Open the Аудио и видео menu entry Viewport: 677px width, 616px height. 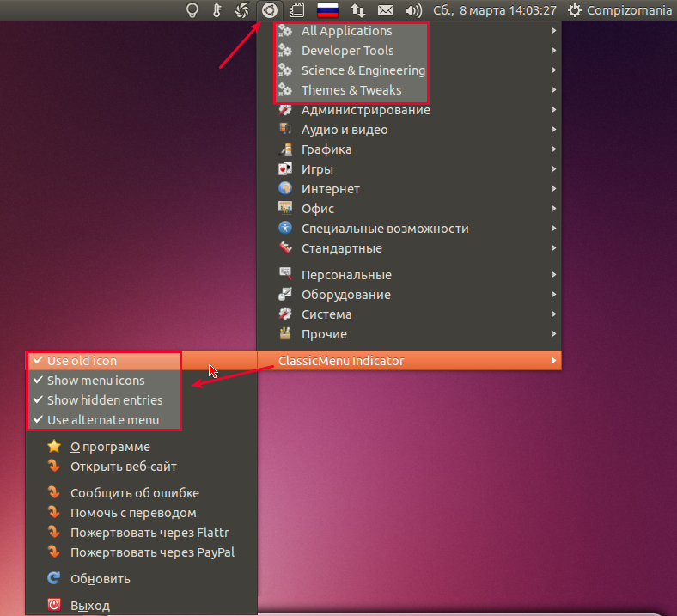(x=409, y=130)
